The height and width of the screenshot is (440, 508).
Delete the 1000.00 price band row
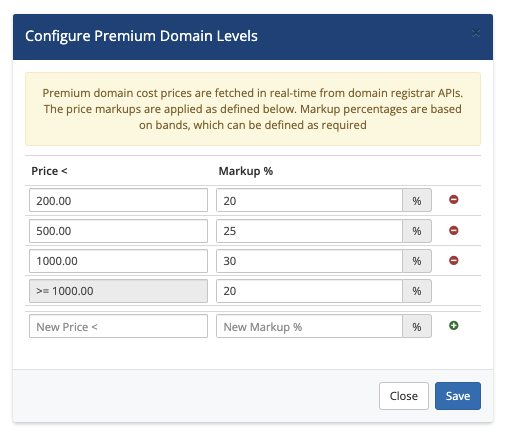[453, 260]
